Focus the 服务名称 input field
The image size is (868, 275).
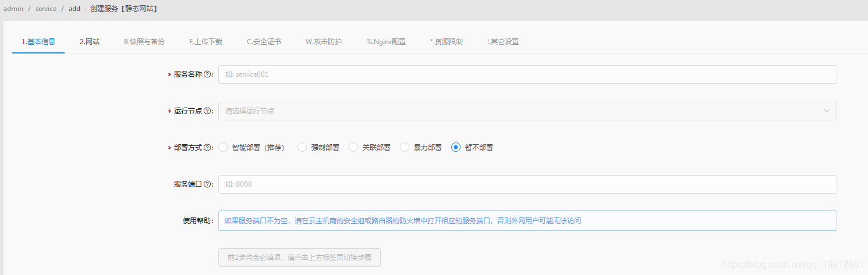coord(527,74)
